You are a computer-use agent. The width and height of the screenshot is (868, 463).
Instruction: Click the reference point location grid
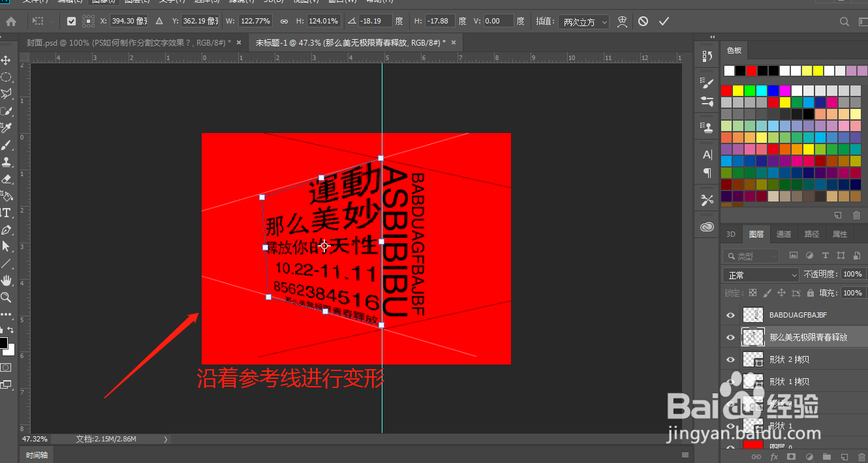88,22
